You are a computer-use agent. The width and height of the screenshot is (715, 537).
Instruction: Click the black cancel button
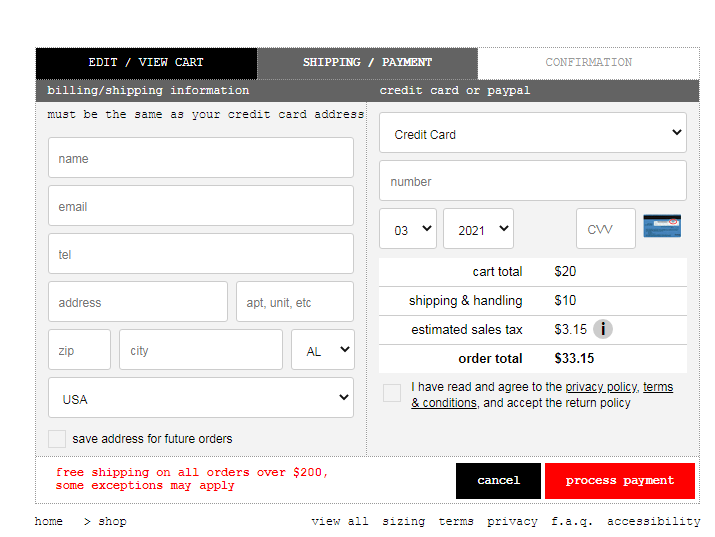tap(498, 480)
